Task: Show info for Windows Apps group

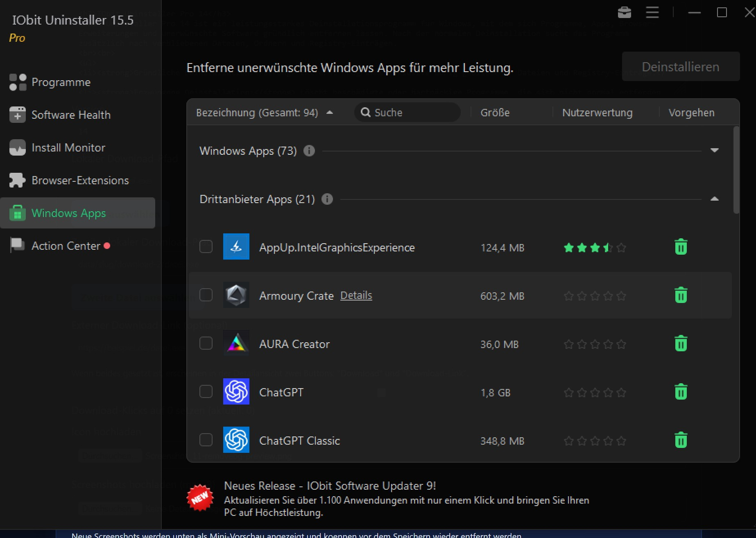Action: click(x=309, y=151)
